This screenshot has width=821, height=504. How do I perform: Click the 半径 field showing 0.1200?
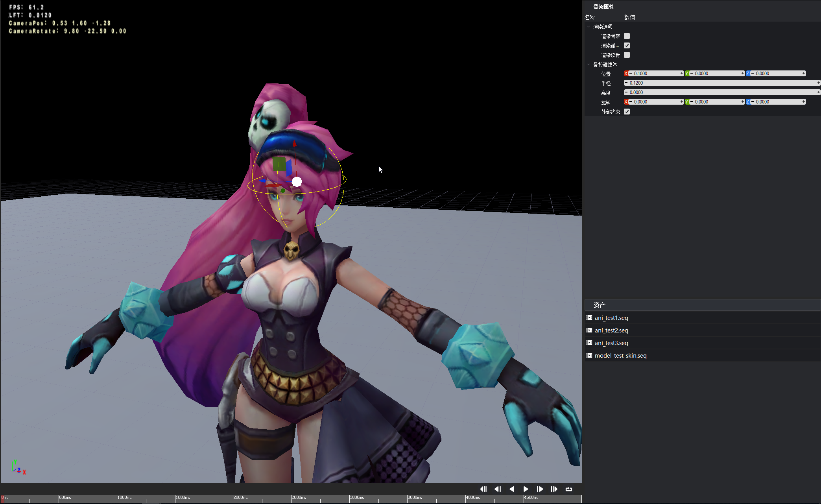(x=722, y=83)
